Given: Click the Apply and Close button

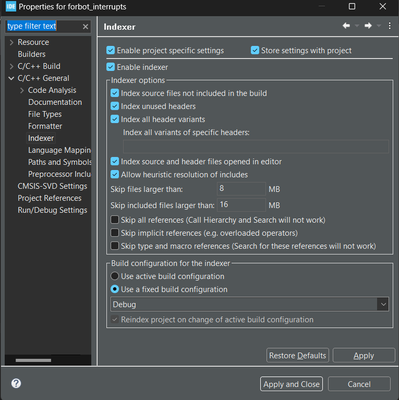Looking at the screenshot, I should tap(291, 384).
